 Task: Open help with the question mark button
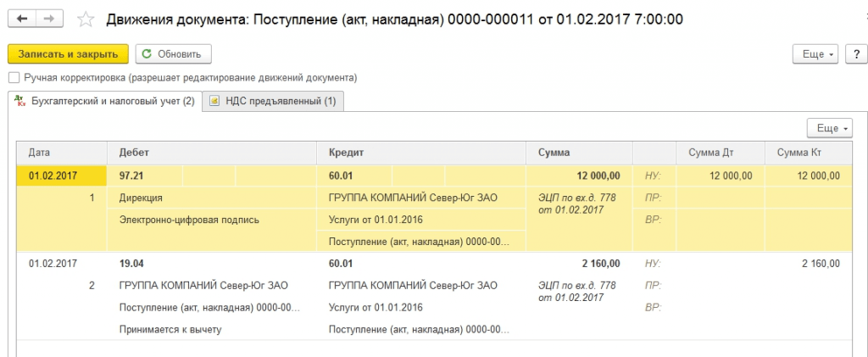tap(854, 54)
